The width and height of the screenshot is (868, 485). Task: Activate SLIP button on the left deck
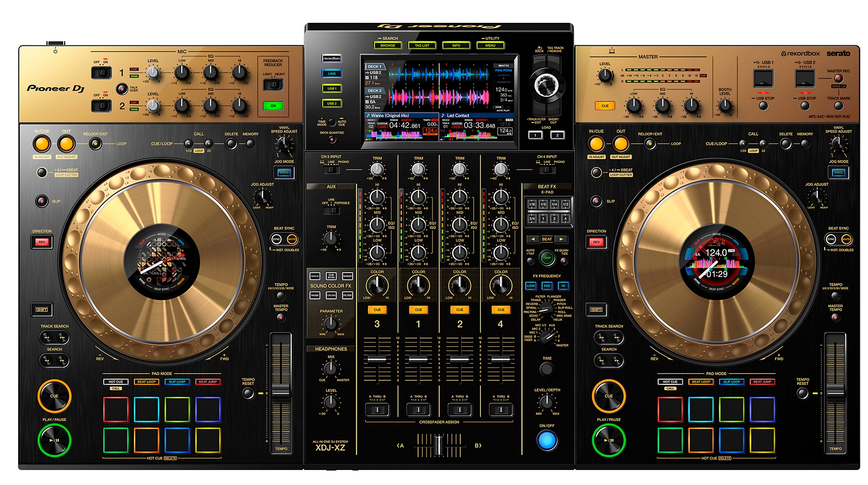(42, 201)
